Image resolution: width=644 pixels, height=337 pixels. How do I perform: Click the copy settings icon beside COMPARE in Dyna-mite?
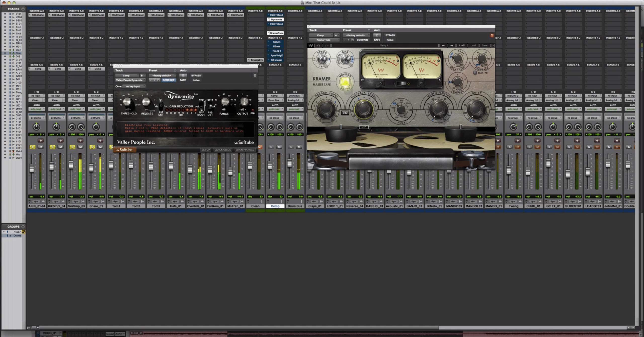[x=158, y=80]
